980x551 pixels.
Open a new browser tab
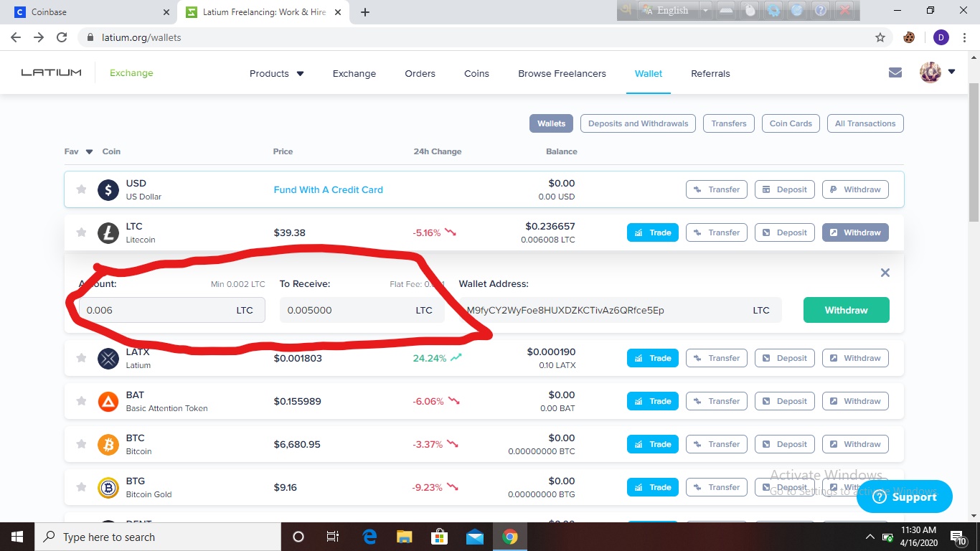click(365, 12)
